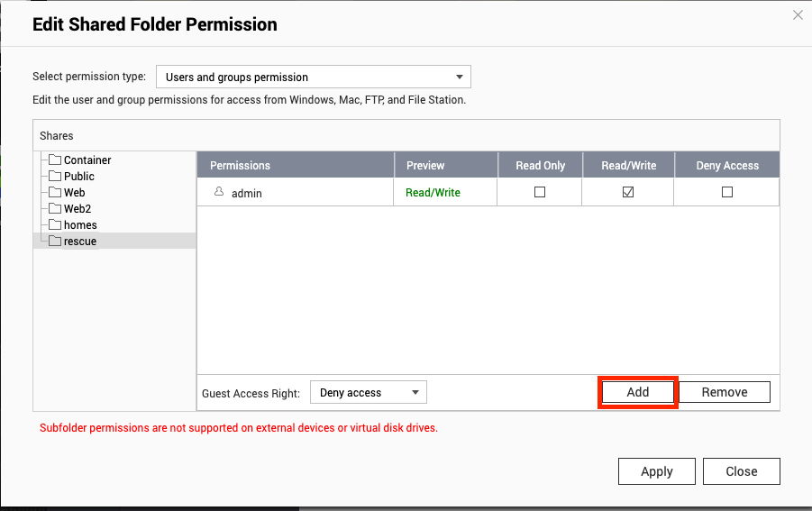This screenshot has height=511, width=812.
Task: Close the permission dialog with X
Action: tap(798, 15)
